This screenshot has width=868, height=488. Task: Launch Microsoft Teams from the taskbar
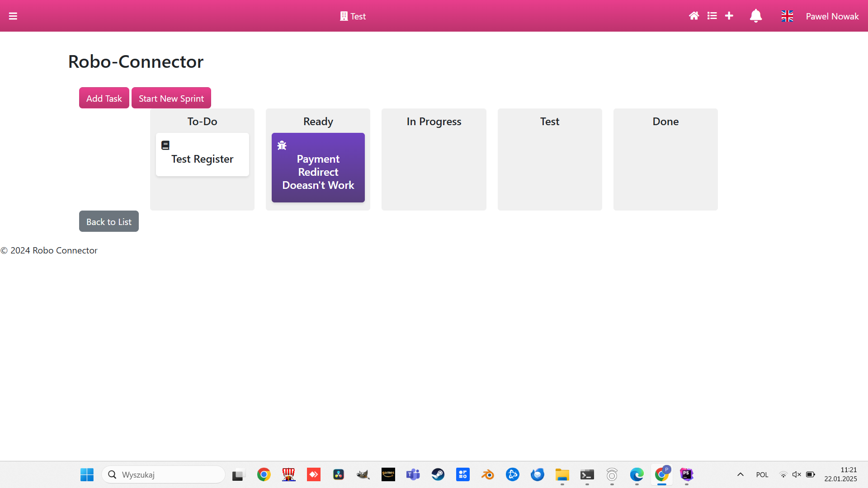pyautogui.click(x=413, y=474)
